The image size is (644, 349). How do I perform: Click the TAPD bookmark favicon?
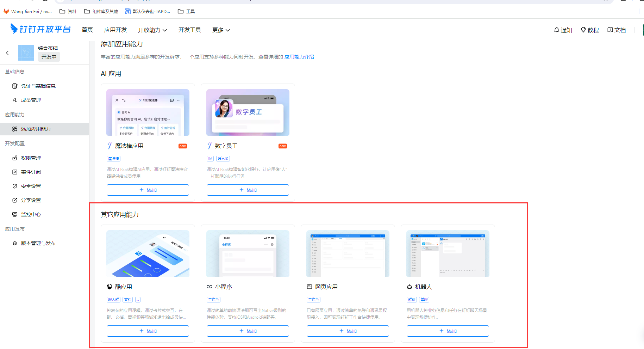[x=128, y=11]
